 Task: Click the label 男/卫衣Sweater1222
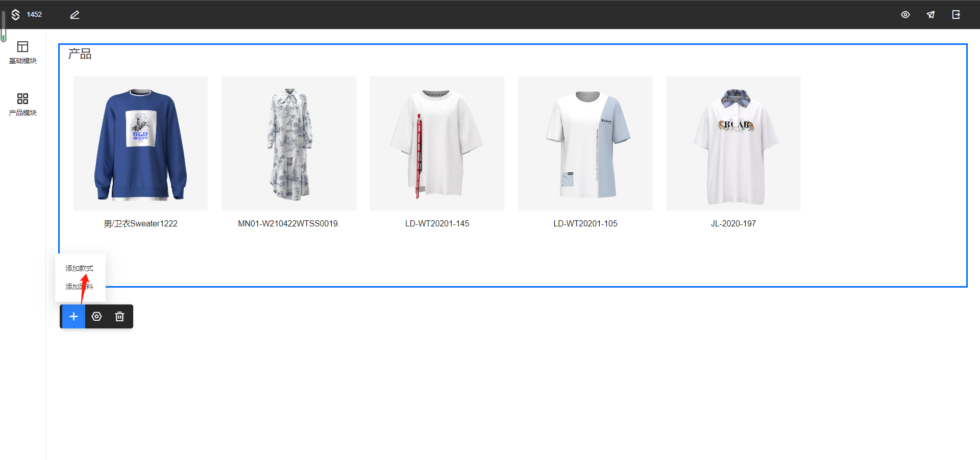pos(140,223)
